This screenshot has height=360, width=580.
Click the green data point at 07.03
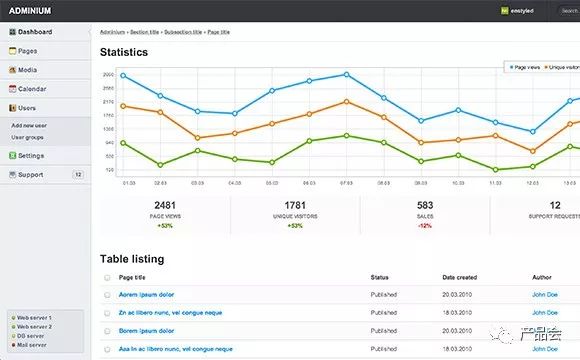click(346, 136)
